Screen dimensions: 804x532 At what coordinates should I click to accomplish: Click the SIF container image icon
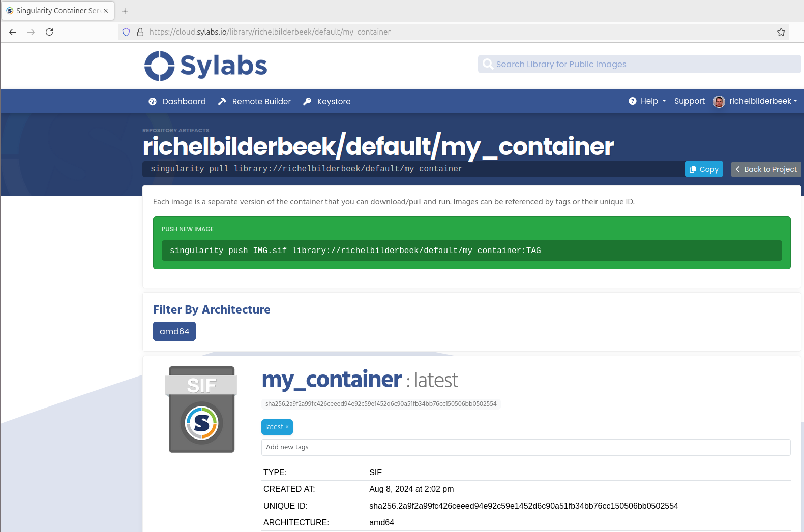(x=201, y=410)
